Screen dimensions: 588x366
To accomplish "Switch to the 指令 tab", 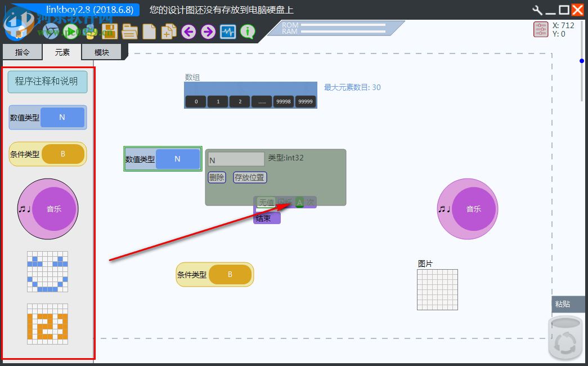I will point(22,52).
